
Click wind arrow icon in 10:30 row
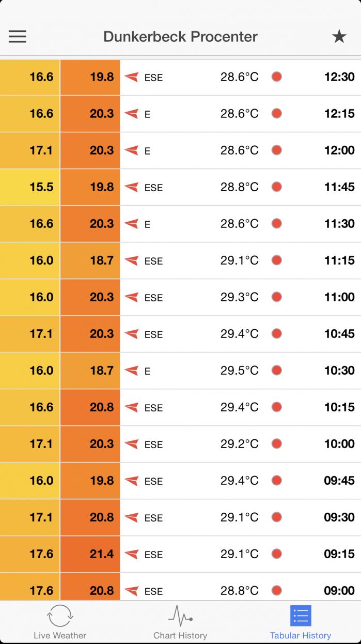[132, 371]
